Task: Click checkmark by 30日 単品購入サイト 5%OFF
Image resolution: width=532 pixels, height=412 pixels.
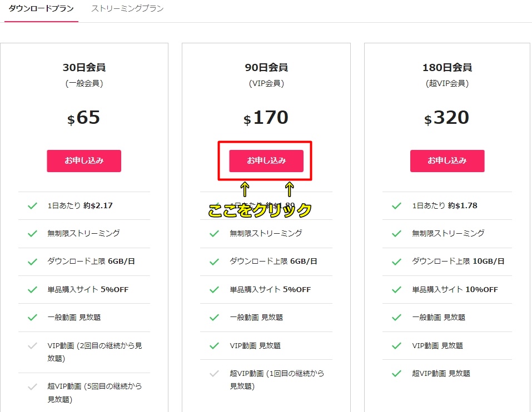Action: pos(32,289)
